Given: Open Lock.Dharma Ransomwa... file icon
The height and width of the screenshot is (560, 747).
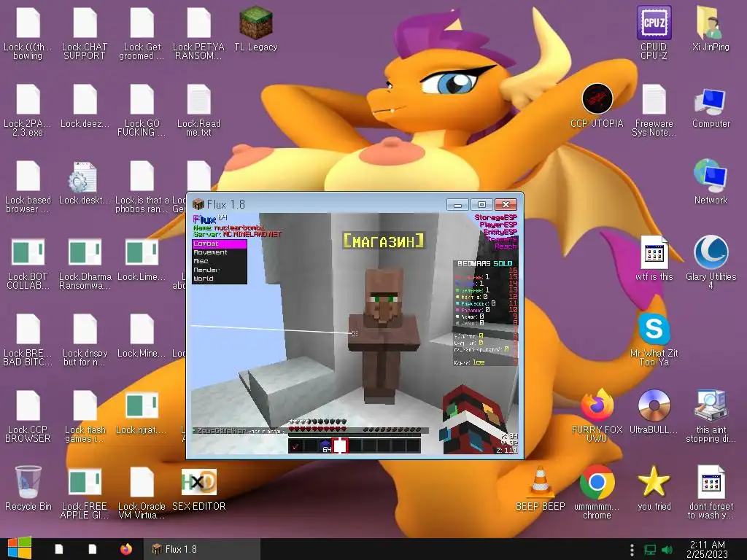Looking at the screenshot, I should tap(85, 252).
